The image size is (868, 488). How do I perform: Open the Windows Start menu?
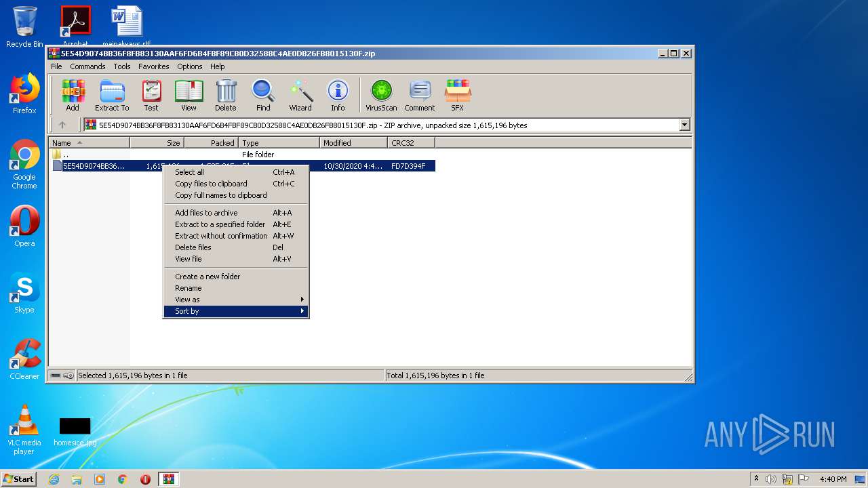click(19, 479)
